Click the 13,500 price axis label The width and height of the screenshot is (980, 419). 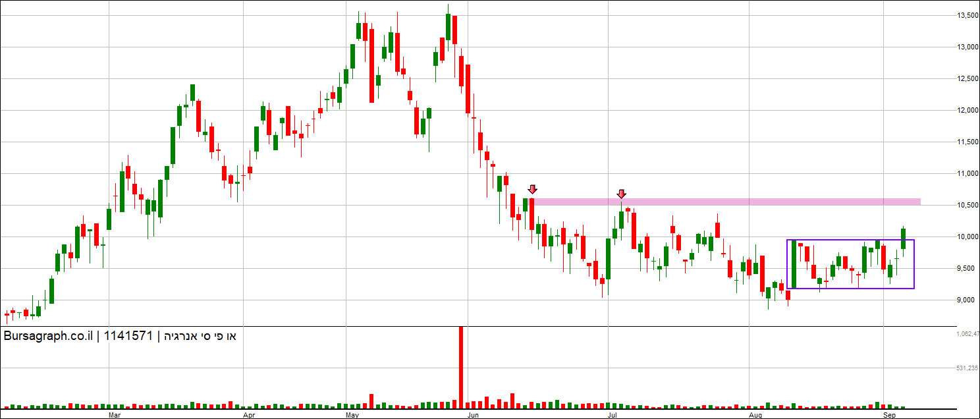click(967, 15)
